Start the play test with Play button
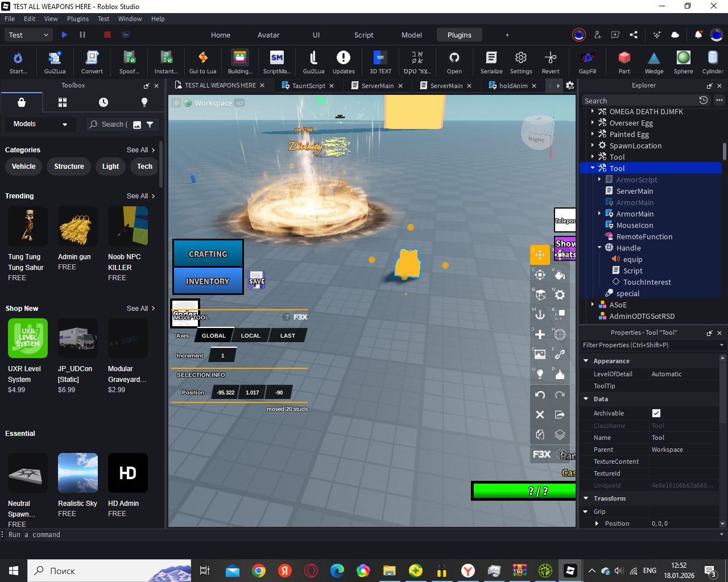This screenshot has width=728, height=582. (64, 35)
